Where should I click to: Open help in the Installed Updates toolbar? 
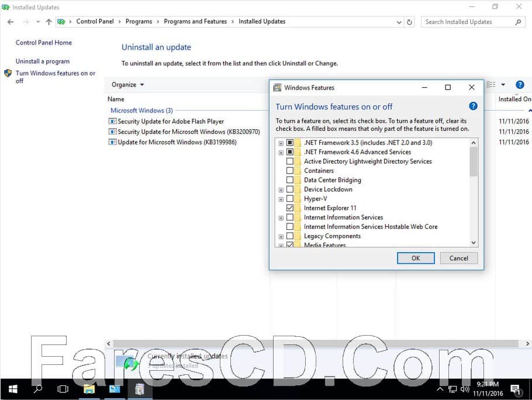520,85
